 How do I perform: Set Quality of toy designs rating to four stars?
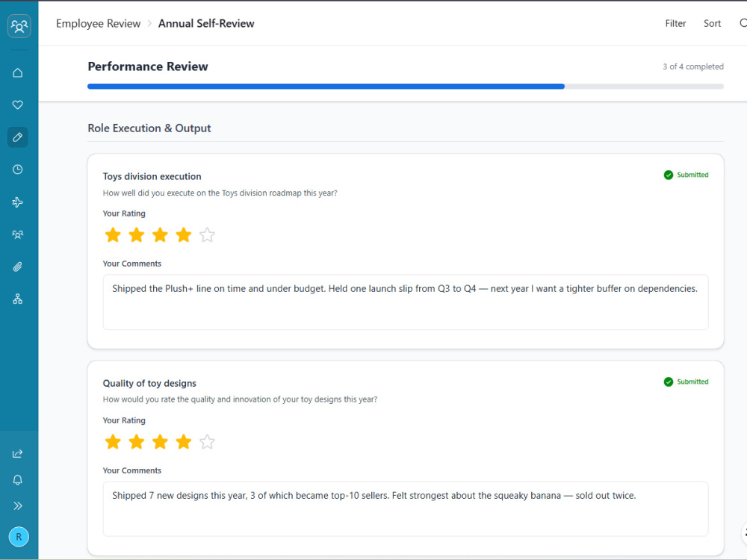[184, 442]
